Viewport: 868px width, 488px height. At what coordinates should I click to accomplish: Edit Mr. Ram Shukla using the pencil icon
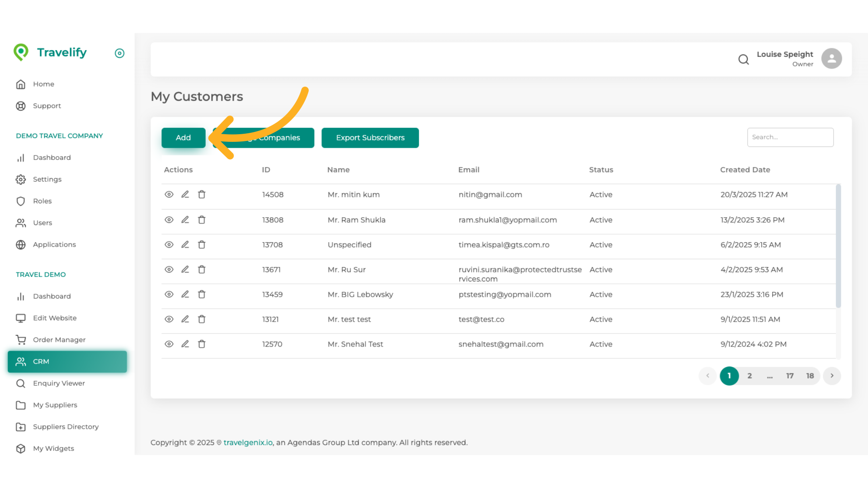pyautogui.click(x=185, y=220)
